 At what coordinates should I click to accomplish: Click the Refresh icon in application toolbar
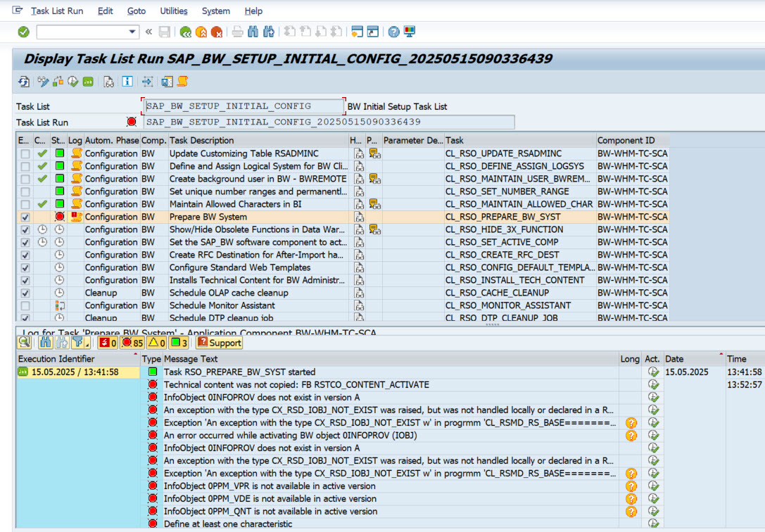point(24,82)
